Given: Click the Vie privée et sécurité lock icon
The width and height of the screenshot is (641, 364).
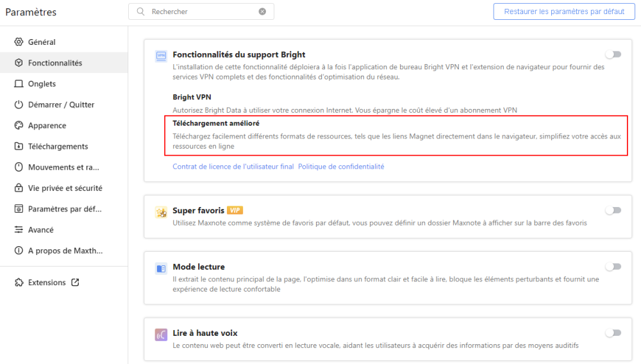Looking at the screenshot, I should [19, 188].
